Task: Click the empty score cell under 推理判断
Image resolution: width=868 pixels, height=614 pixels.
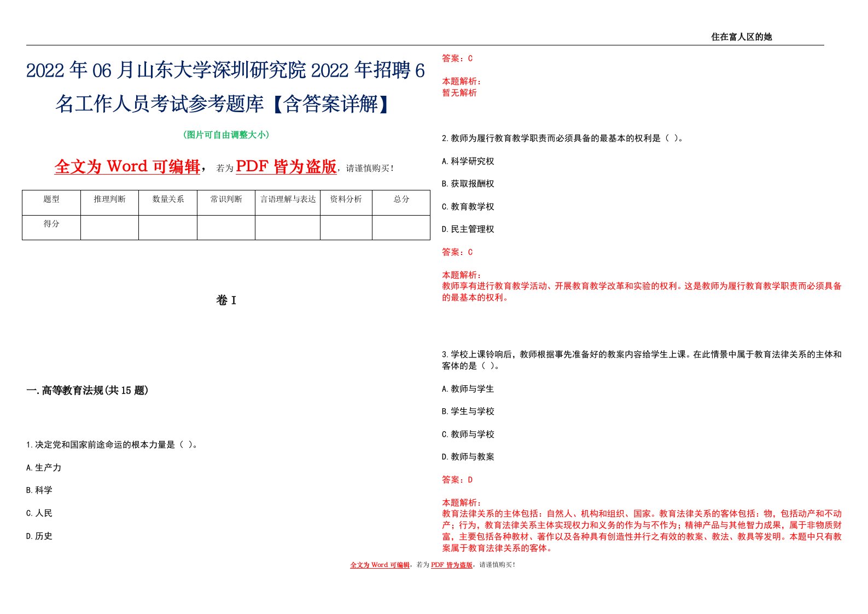Action: (109, 228)
